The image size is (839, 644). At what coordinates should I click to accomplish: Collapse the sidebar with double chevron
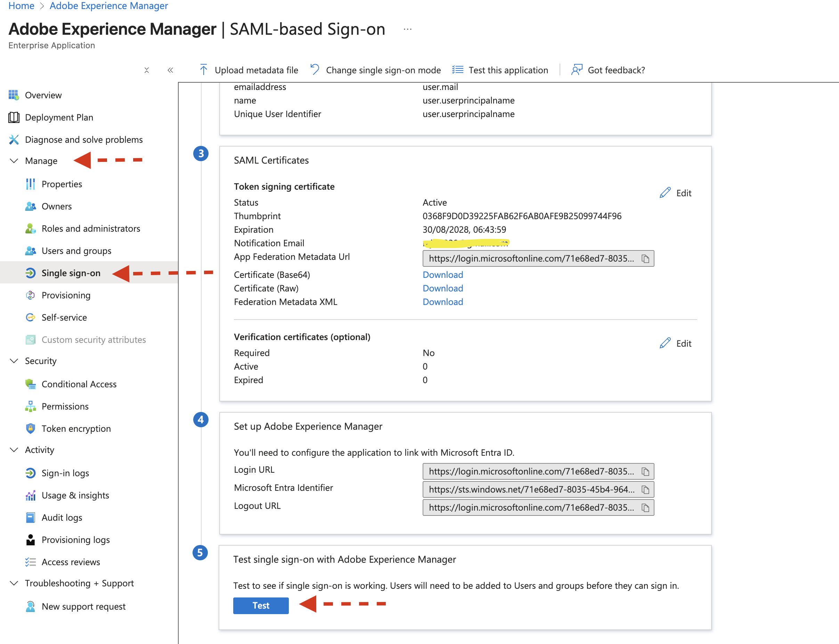[x=170, y=70]
